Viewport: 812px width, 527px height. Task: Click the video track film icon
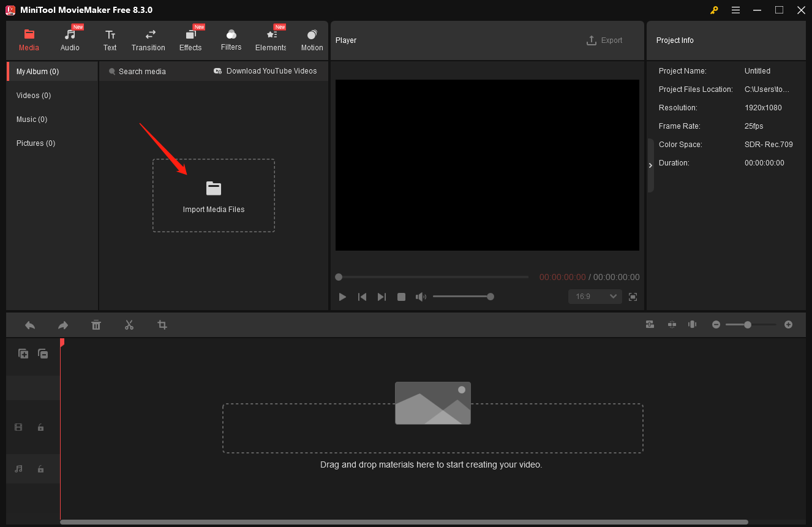pos(18,427)
